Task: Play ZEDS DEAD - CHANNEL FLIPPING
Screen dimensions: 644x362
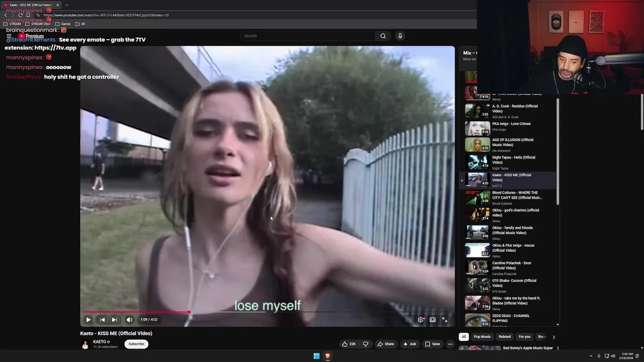Action: click(508, 319)
